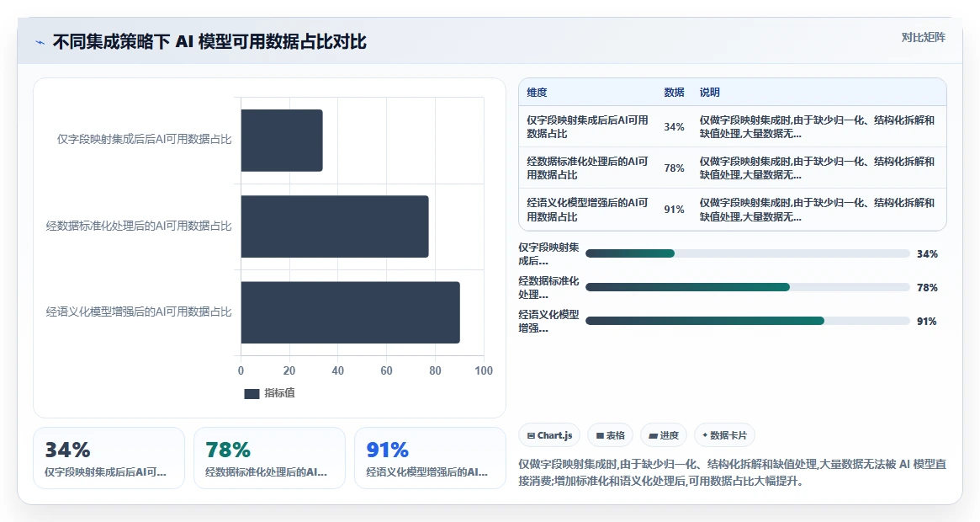This screenshot has width=980, height=522.
Task: Click the 34% progress bar
Action: point(748,253)
